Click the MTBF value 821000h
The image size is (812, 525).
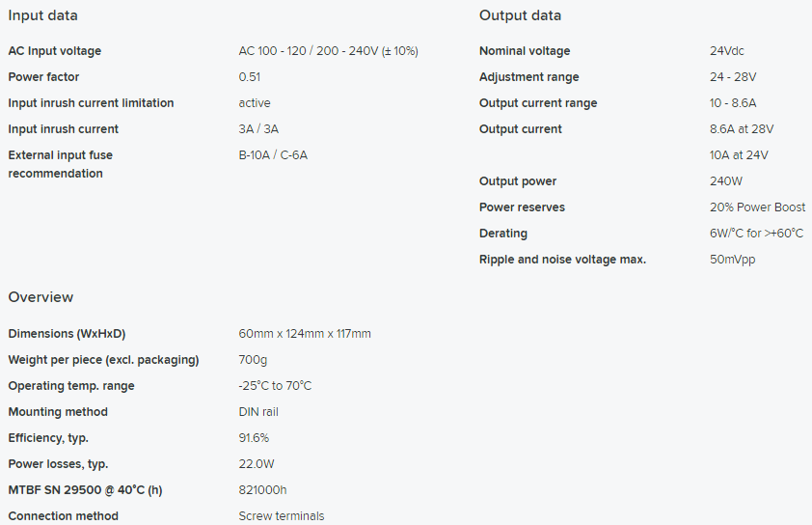263,490
